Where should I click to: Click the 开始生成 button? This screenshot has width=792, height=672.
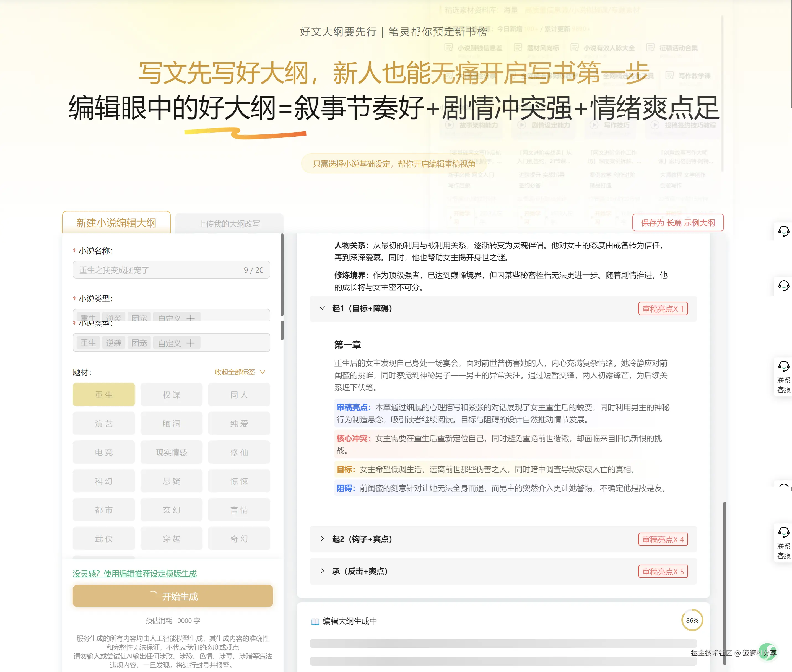tap(173, 596)
